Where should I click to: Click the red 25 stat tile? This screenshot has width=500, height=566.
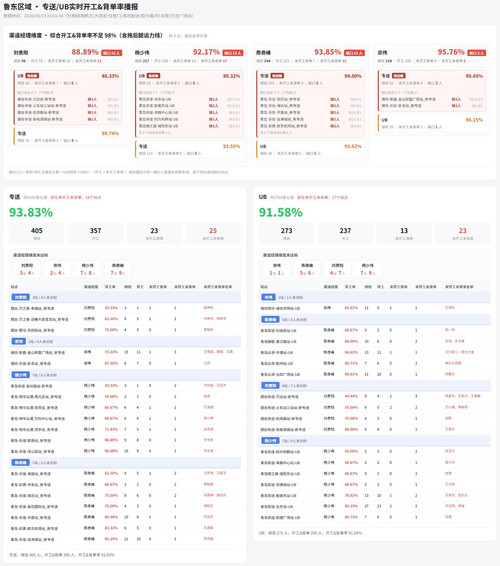213,233
